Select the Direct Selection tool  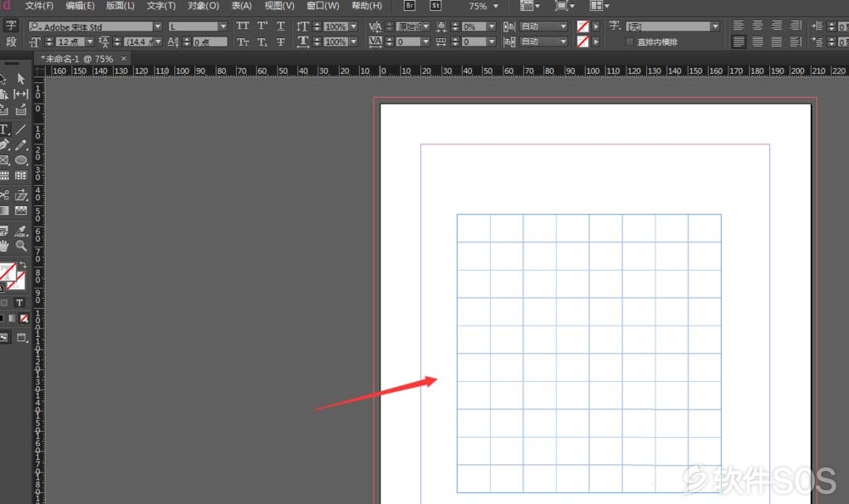pyautogui.click(x=20, y=79)
